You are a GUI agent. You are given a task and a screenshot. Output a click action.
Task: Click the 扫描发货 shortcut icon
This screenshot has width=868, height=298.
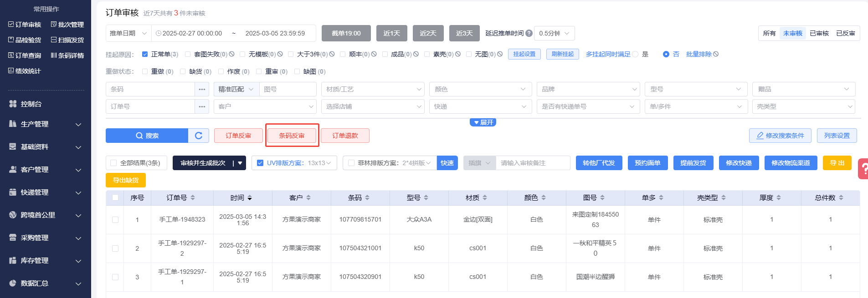54,40
